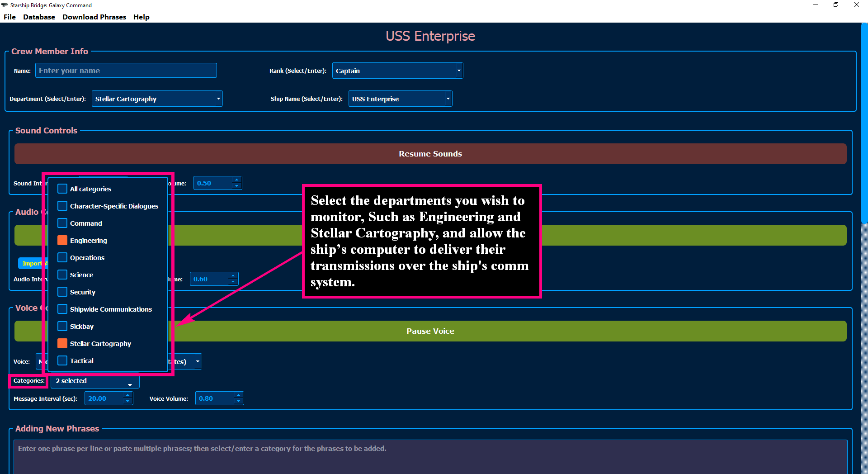
Task: Click the Enter your name field
Action: pyautogui.click(x=126, y=71)
